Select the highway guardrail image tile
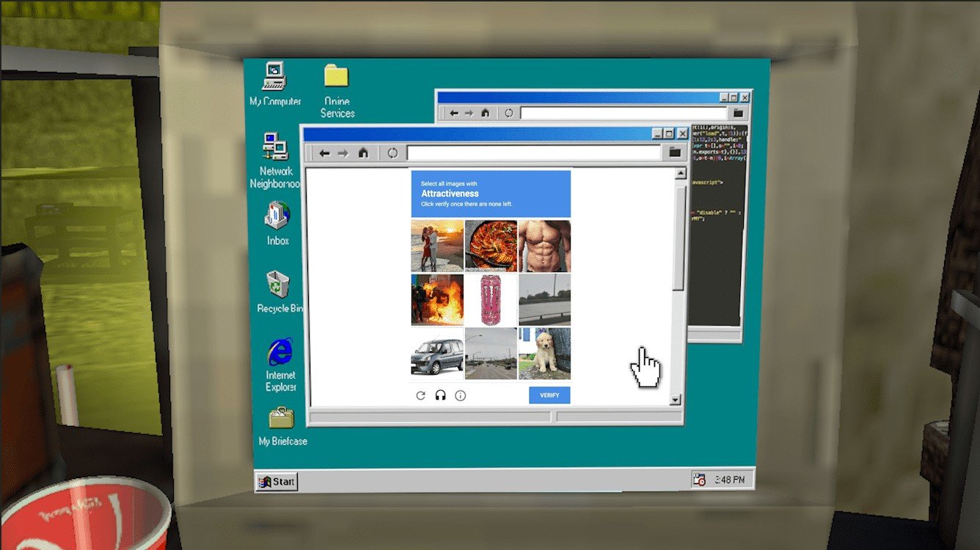This screenshot has height=550, width=980. [544, 299]
